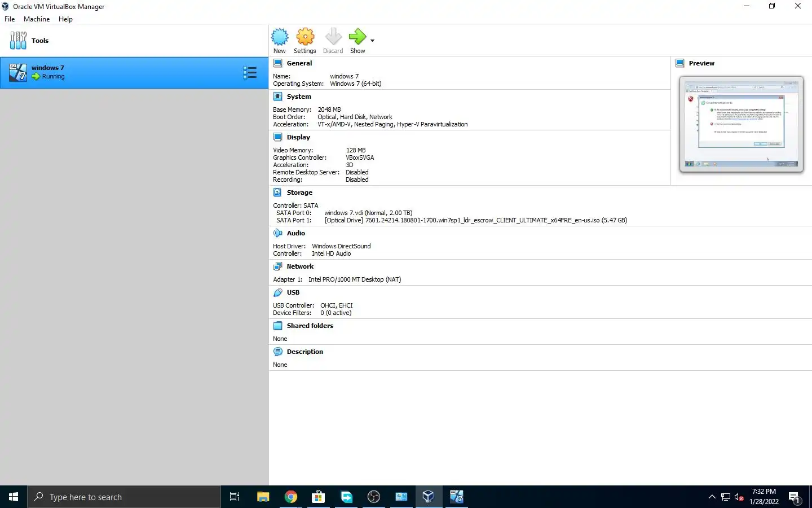Open the Tools icon in sidebar
The width and height of the screenshot is (812, 508).
[18, 41]
